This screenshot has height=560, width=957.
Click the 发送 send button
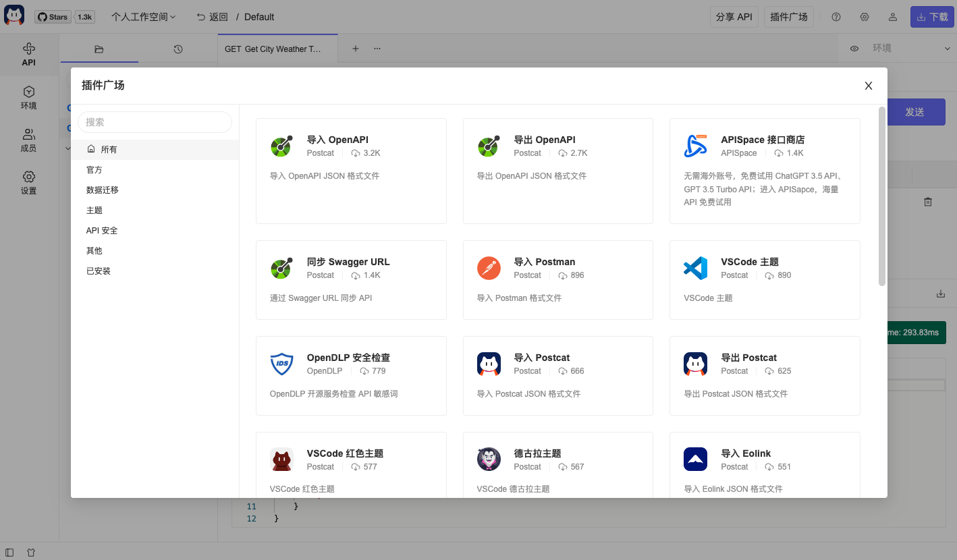tap(914, 112)
